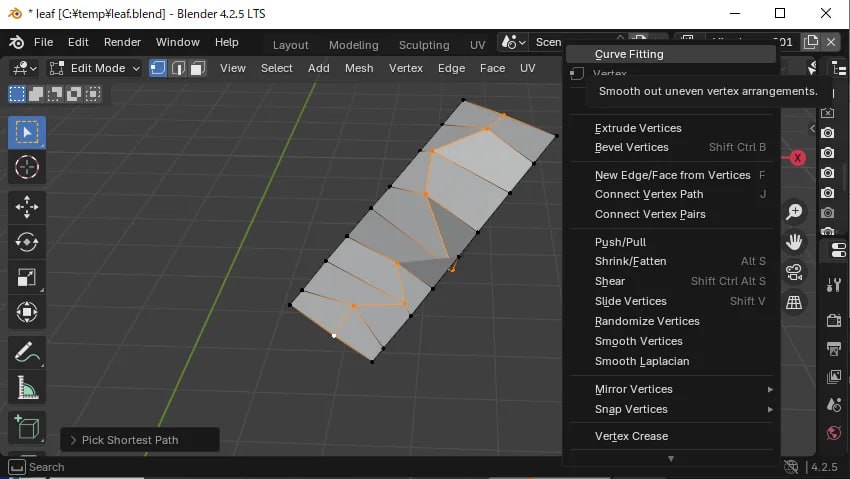Activate the 3D Cursor tool

[27, 167]
